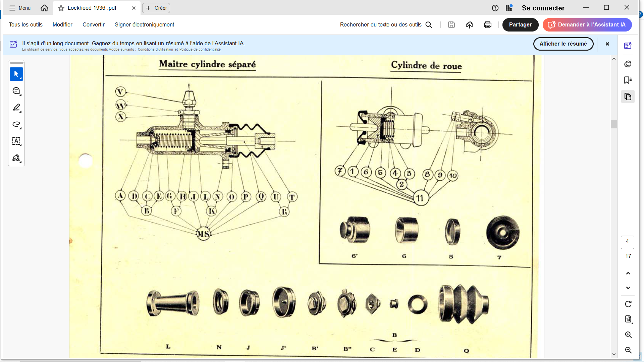This screenshot has height=362, width=644.
Task: Activate the add text box tool
Action: (x=16, y=141)
